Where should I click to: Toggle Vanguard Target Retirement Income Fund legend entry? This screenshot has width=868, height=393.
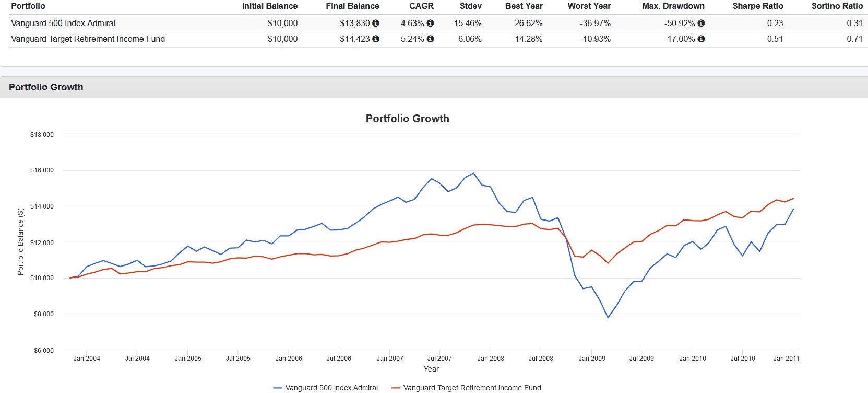coord(466,388)
